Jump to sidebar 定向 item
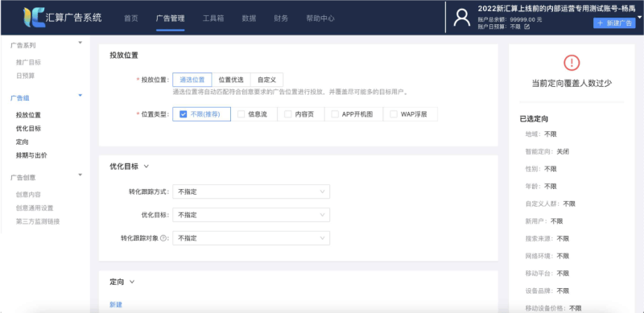Viewport: 644px width, 313px height. 23,142
